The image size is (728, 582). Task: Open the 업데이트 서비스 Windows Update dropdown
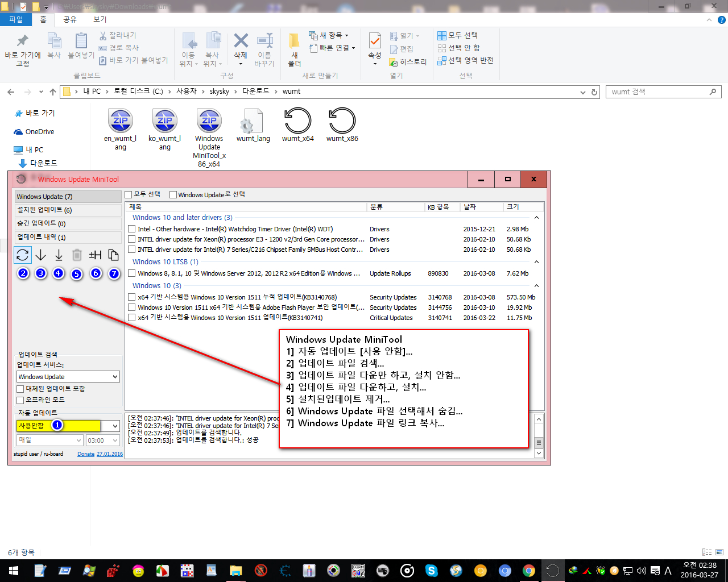[68, 377]
